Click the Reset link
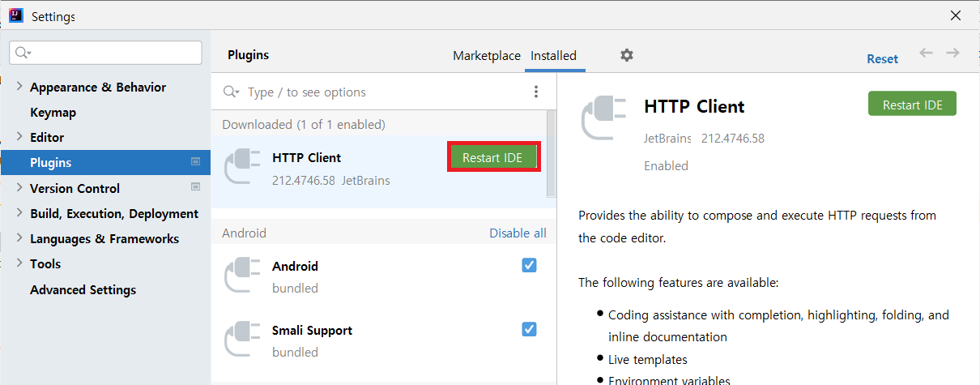This screenshot has height=385, width=980. pos(882,58)
